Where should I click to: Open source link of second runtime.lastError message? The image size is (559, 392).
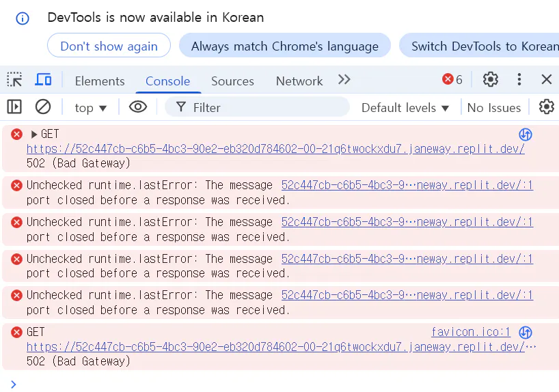407,222
